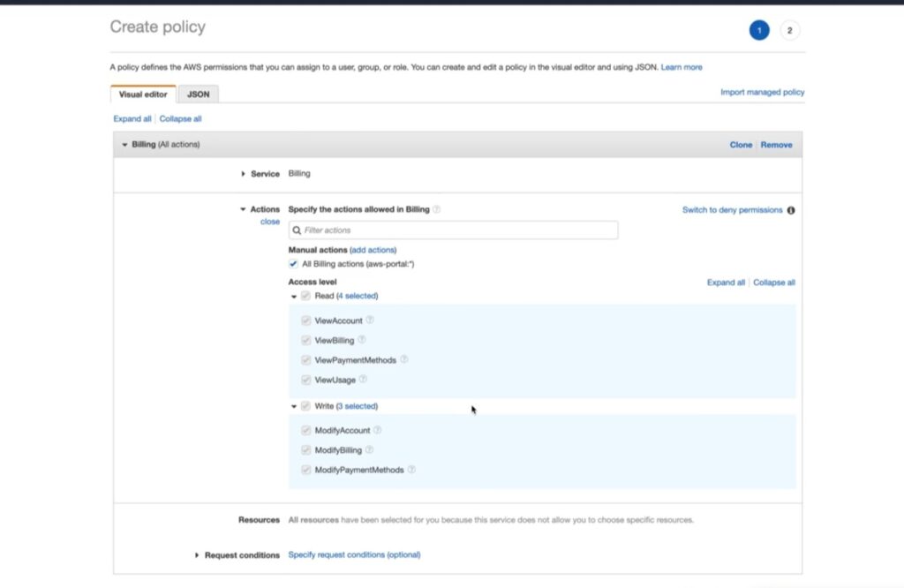The height and width of the screenshot is (588, 904).
Task: Open help icon next to ViewBilling
Action: pyautogui.click(x=361, y=340)
